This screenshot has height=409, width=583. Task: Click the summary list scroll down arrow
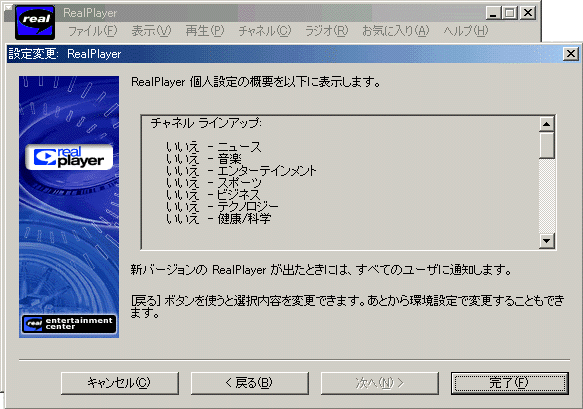[547, 241]
